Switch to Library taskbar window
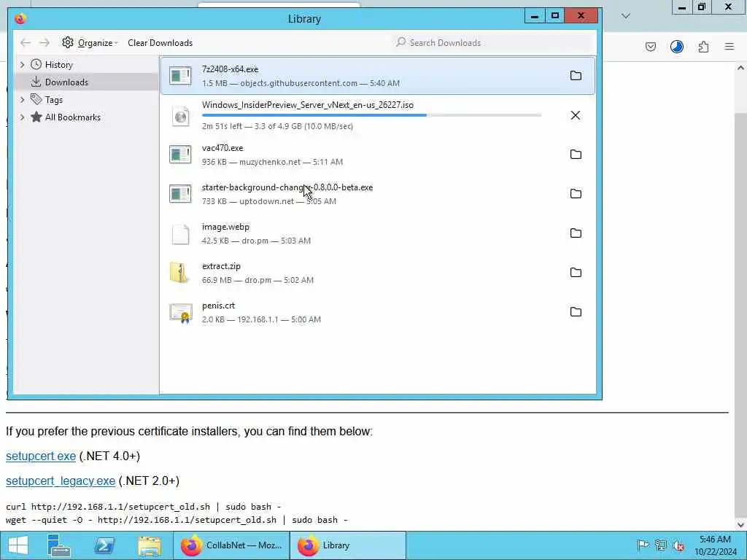The image size is (747, 560). [348, 545]
